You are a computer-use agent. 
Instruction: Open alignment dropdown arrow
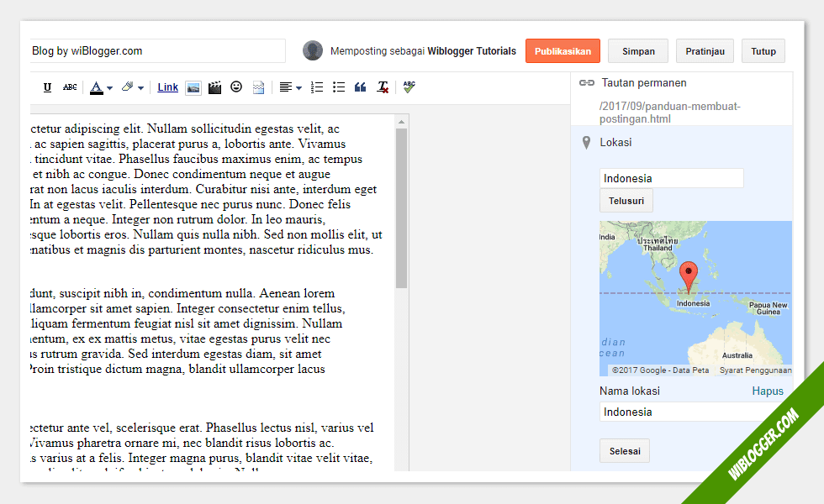click(299, 88)
